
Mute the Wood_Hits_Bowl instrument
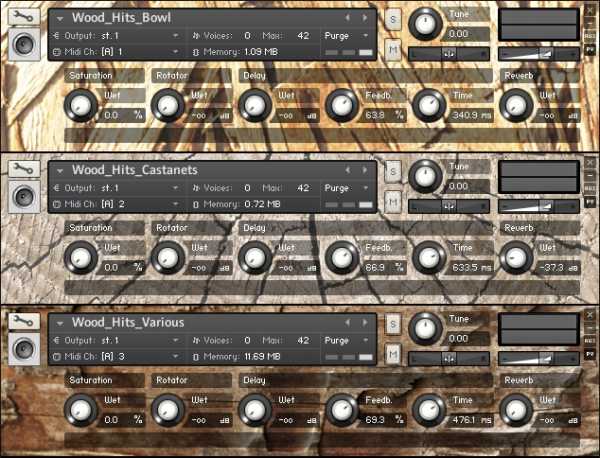(x=393, y=49)
